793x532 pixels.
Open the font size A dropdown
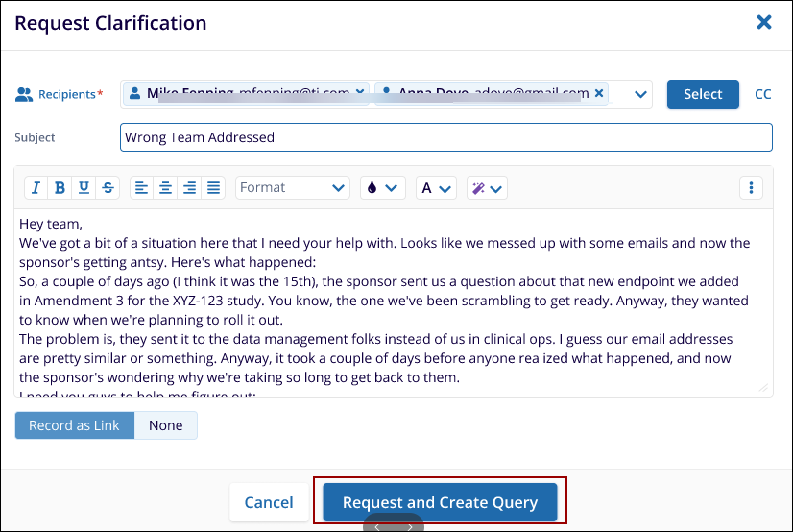click(435, 188)
